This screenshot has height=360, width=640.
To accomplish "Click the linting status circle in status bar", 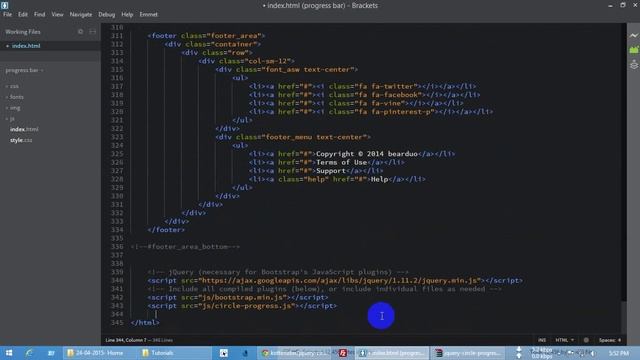I will click(586, 340).
